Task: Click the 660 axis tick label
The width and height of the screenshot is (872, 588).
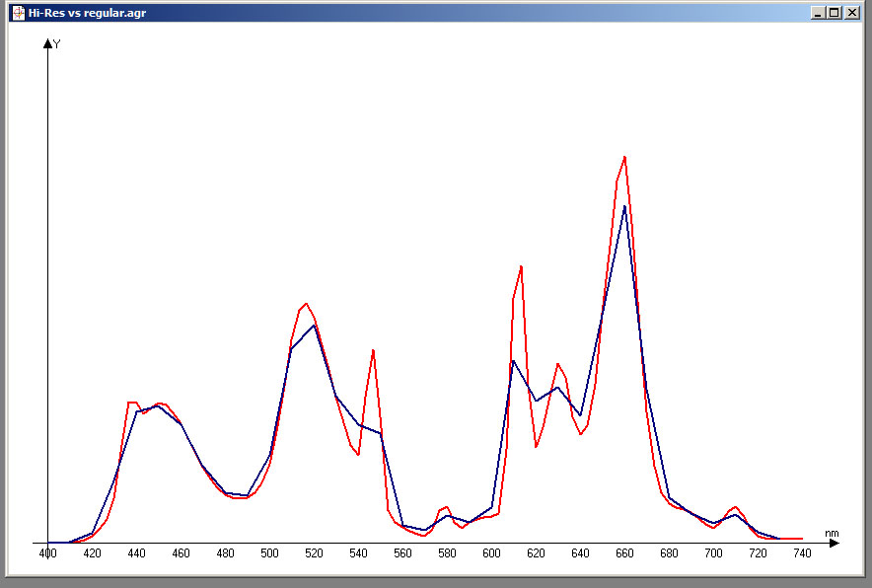Action: click(x=624, y=552)
